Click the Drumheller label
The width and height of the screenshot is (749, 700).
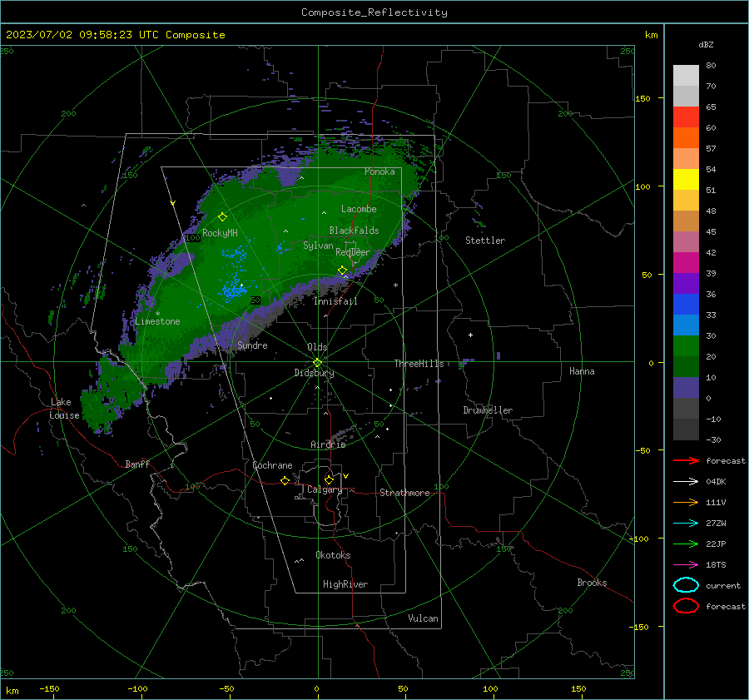(x=488, y=410)
